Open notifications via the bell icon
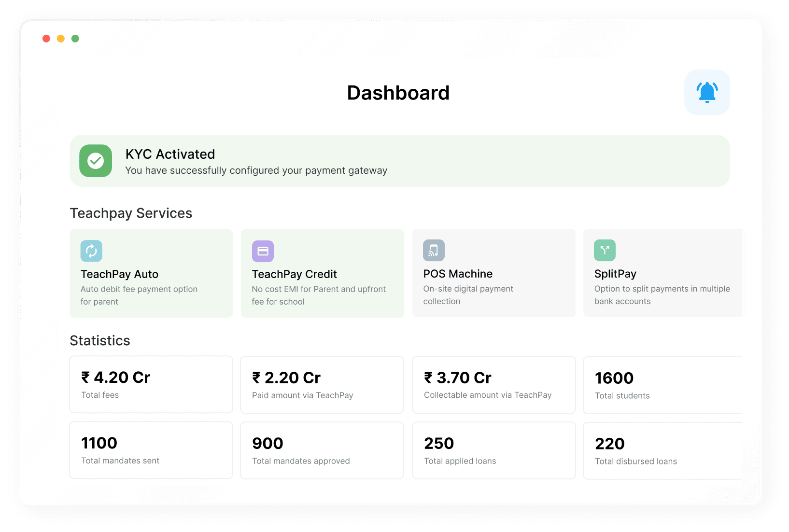The width and height of the screenshot is (789, 532). (x=707, y=92)
